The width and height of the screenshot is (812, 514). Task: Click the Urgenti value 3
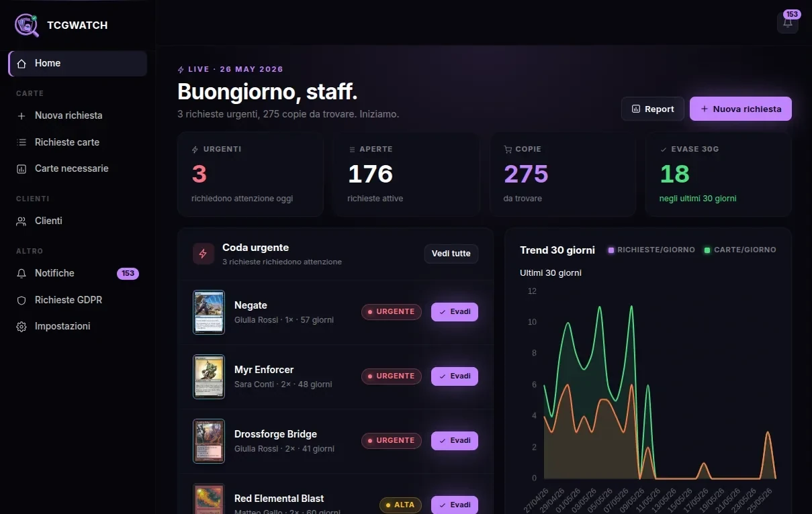pos(199,174)
